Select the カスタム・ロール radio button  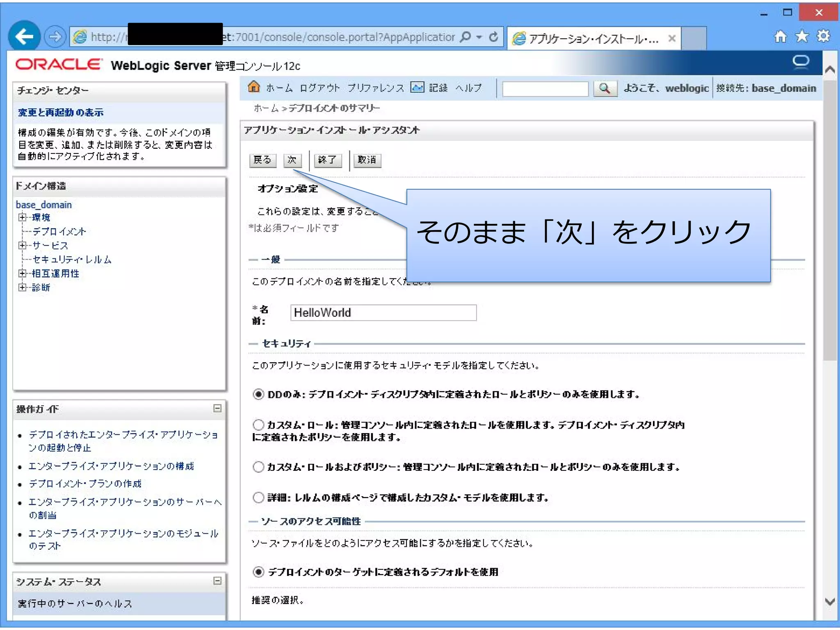click(258, 425)
